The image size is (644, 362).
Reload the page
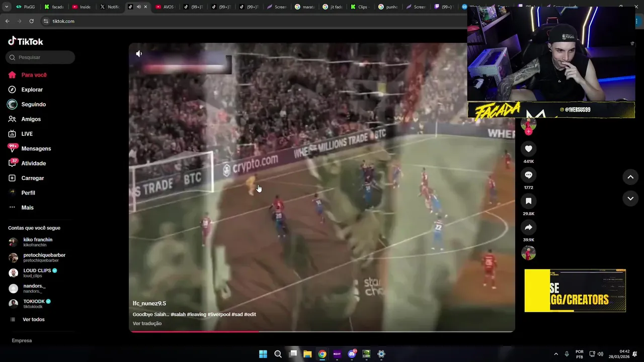31,21
